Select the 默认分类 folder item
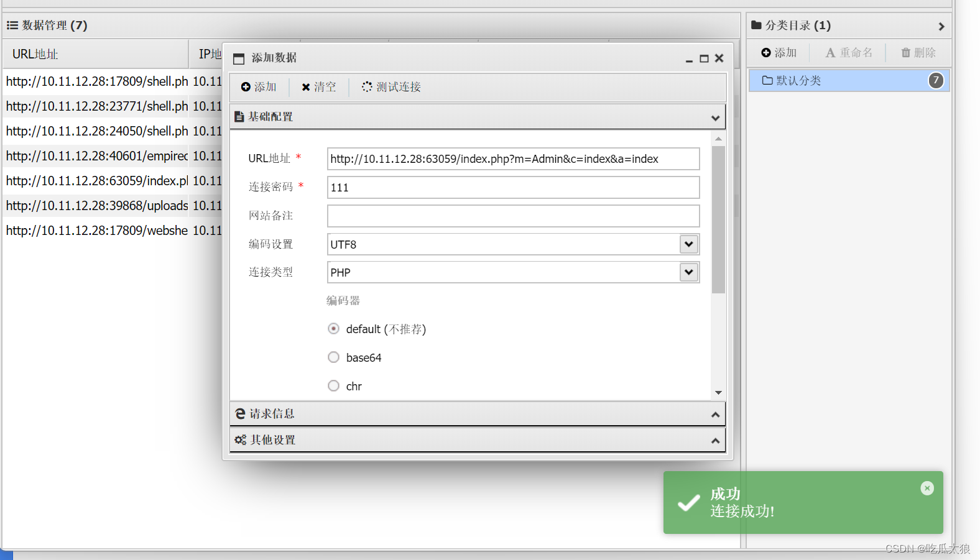The height and width of the screenshot is (560, 980). [849, 81]
